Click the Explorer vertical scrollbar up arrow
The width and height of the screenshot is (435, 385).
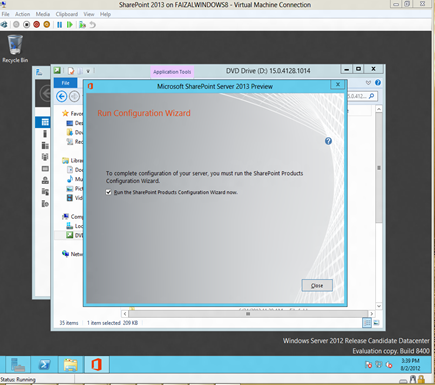[379, 109]
